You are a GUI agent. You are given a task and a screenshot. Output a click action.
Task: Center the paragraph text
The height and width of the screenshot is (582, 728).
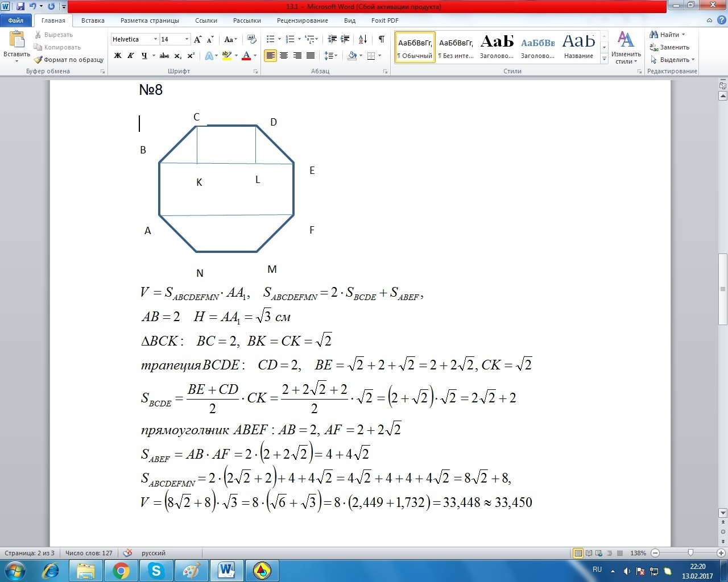(283, 56)
